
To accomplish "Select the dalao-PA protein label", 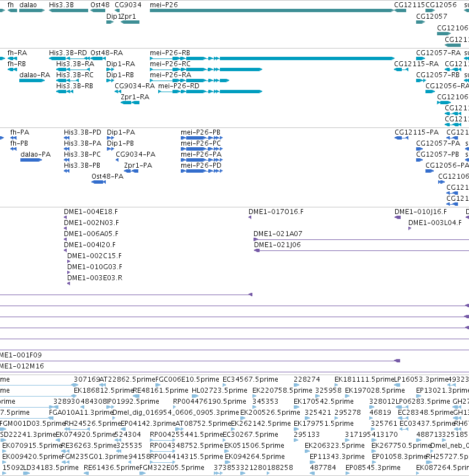I will pyautogui.click(x=35, y=154).
